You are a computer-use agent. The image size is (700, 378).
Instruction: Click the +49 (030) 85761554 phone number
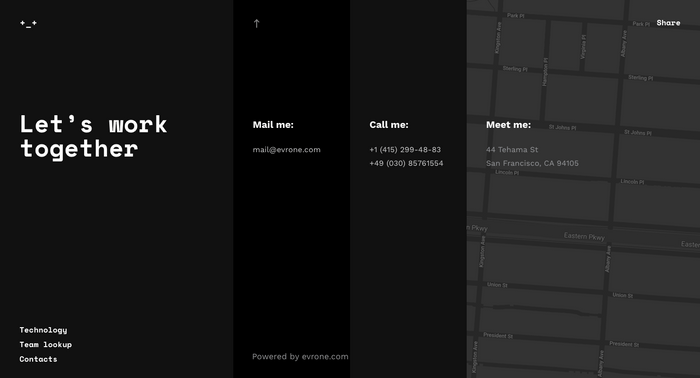point(406,163)
